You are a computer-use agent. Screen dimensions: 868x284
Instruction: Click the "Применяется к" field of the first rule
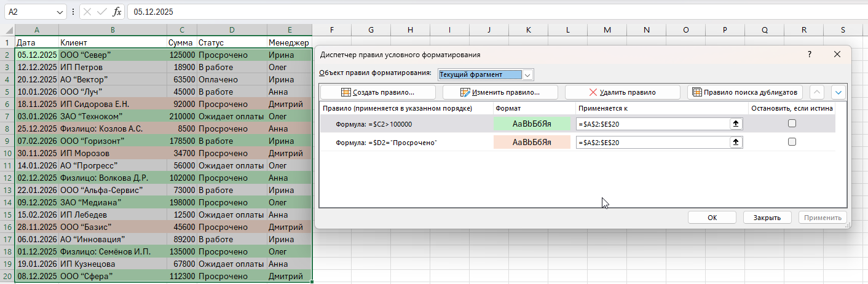pos(652,124)
